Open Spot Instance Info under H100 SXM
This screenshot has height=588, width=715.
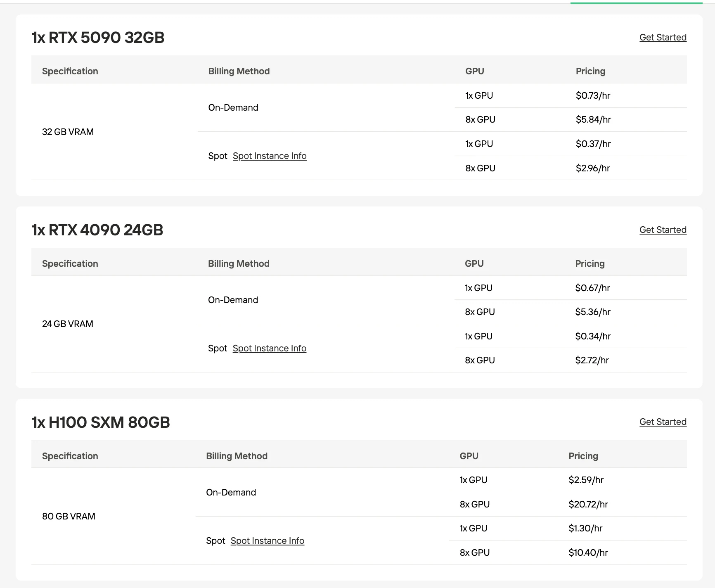pyautogui.click(x=268, y=541)
